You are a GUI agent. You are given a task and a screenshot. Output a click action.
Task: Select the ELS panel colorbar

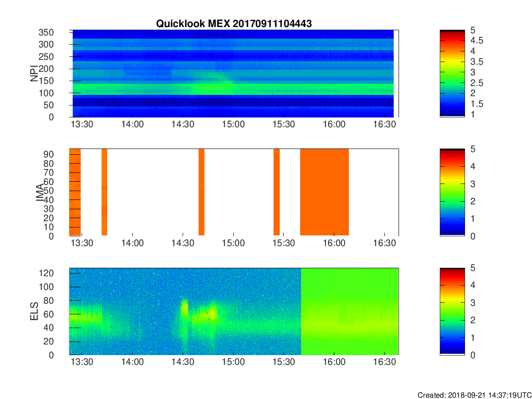click(x=452, y=311)
